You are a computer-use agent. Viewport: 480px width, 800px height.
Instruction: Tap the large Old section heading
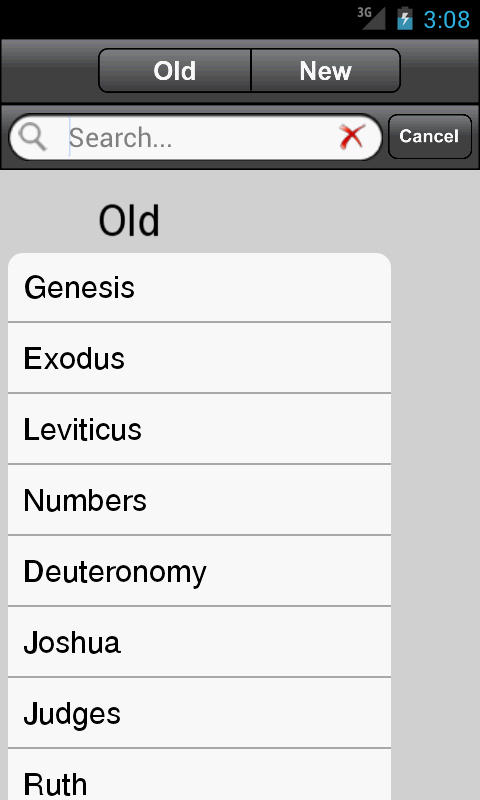click(129, 220)
